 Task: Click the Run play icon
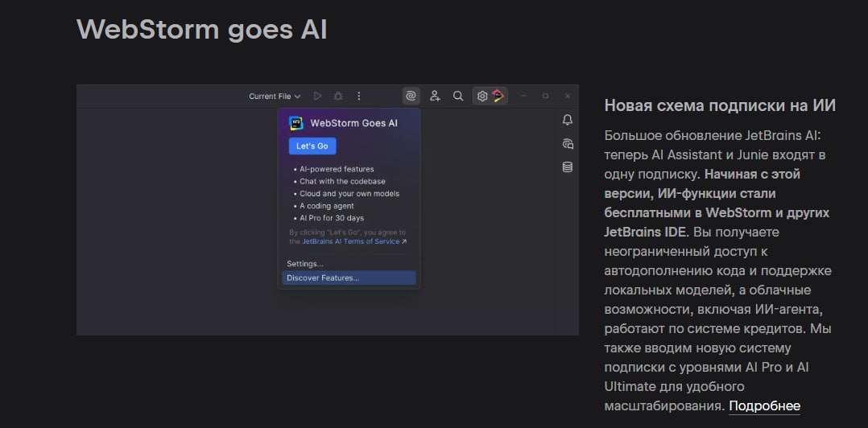[317, 97]
